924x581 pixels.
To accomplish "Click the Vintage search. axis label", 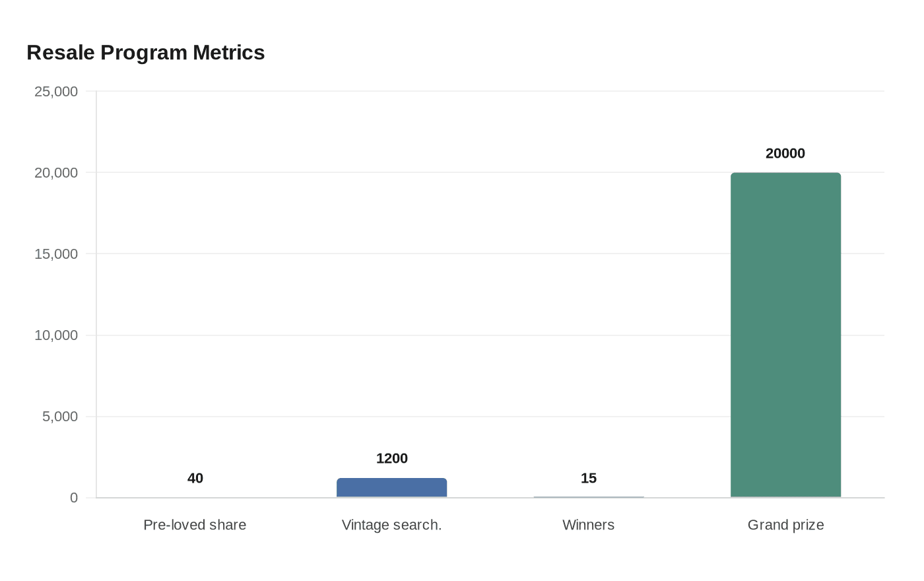I will tap(391, 525).
